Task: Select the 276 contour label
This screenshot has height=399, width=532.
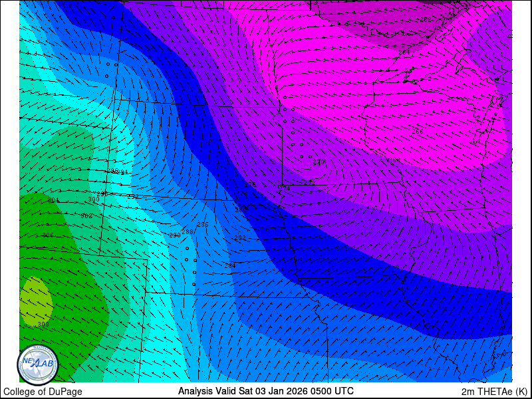Action: click(x=251, y=185)
